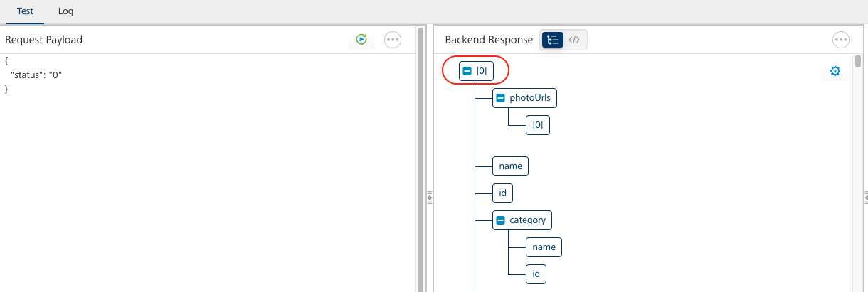This screenshot has height=292, width=868.
Task: Select the name node under category
Action: click(x=544, y=247)
